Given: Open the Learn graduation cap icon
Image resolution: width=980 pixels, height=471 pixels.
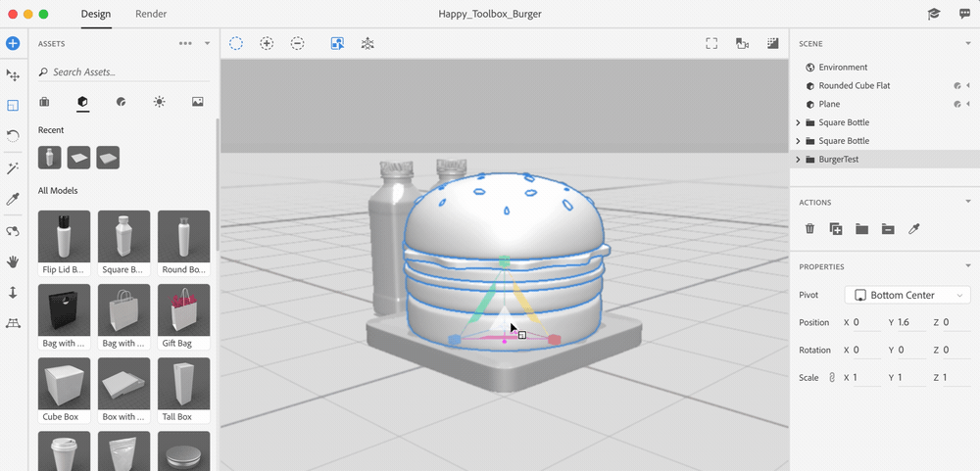Looking at the screenshot, I should click(x=934, y=14).
